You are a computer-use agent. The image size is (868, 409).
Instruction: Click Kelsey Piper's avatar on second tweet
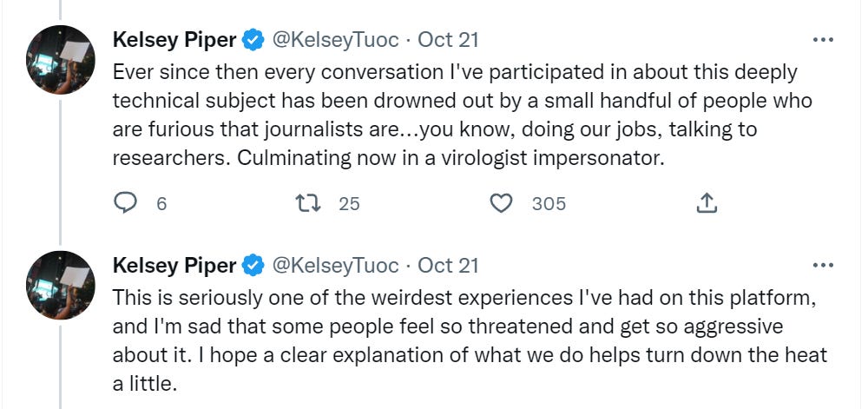[x=60, y=285]
